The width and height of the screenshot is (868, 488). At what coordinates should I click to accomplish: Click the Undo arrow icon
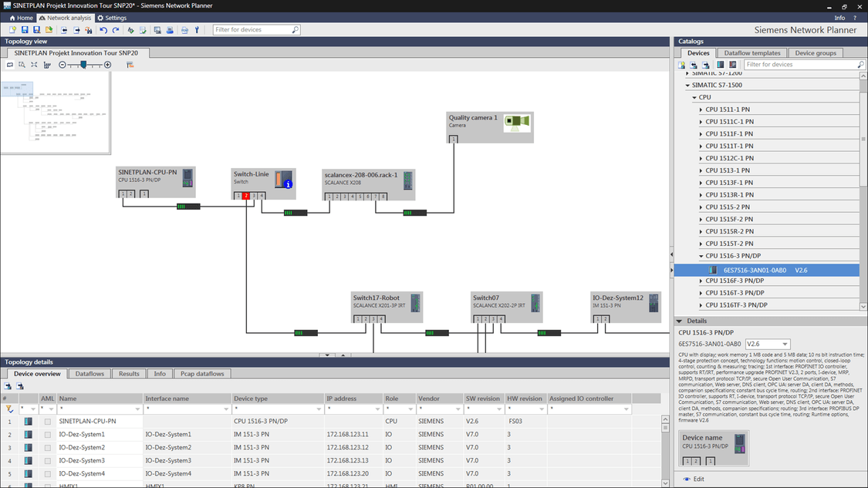pyautogui.click(x=103, y=30)
